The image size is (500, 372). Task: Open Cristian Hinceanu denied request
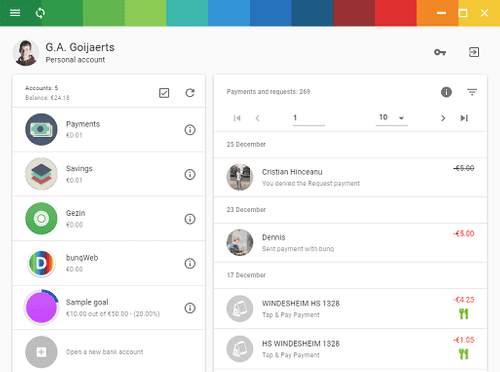click(x=350, y=177)
